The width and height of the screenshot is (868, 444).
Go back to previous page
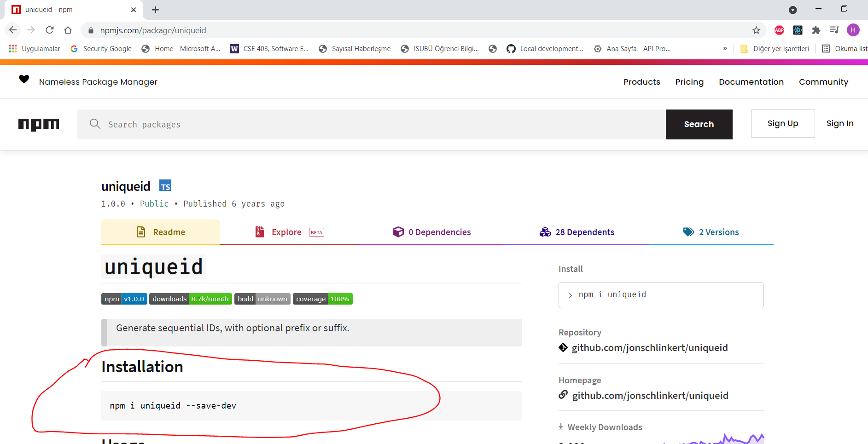click(13, 30)
